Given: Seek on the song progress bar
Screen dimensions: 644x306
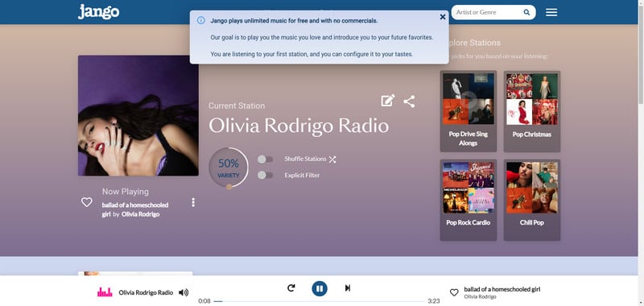Looking at the screenshot, I should (319, 301).
